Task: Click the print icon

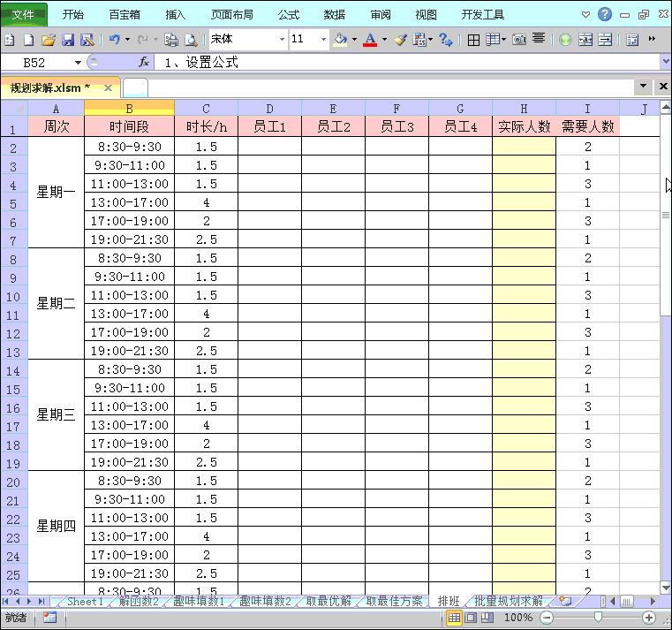Action: coord(171,40)
